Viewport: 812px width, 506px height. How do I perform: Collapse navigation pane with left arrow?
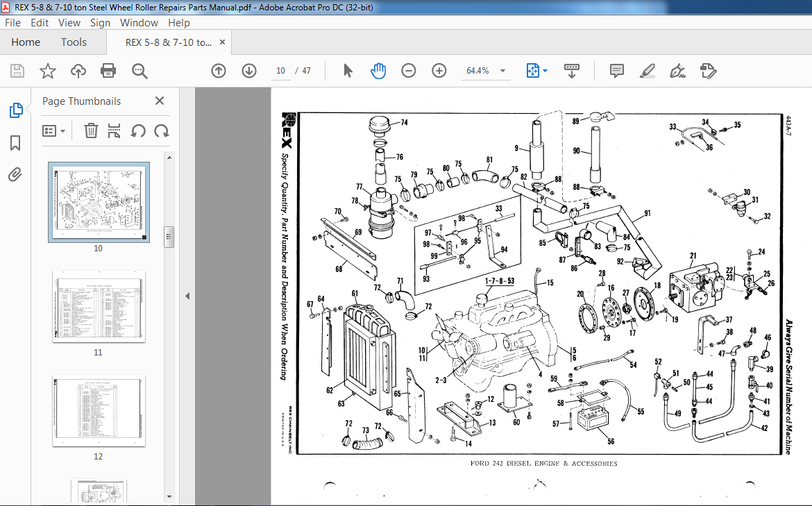coord(187,296)
